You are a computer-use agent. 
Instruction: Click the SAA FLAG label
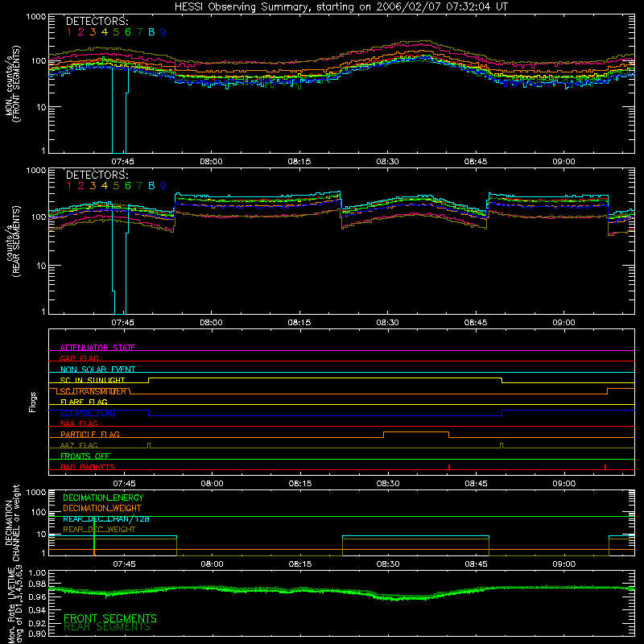[79, 423]
